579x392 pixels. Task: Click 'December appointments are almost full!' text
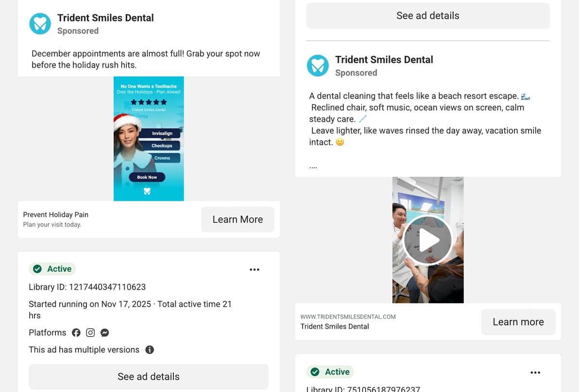click(108, 53)
